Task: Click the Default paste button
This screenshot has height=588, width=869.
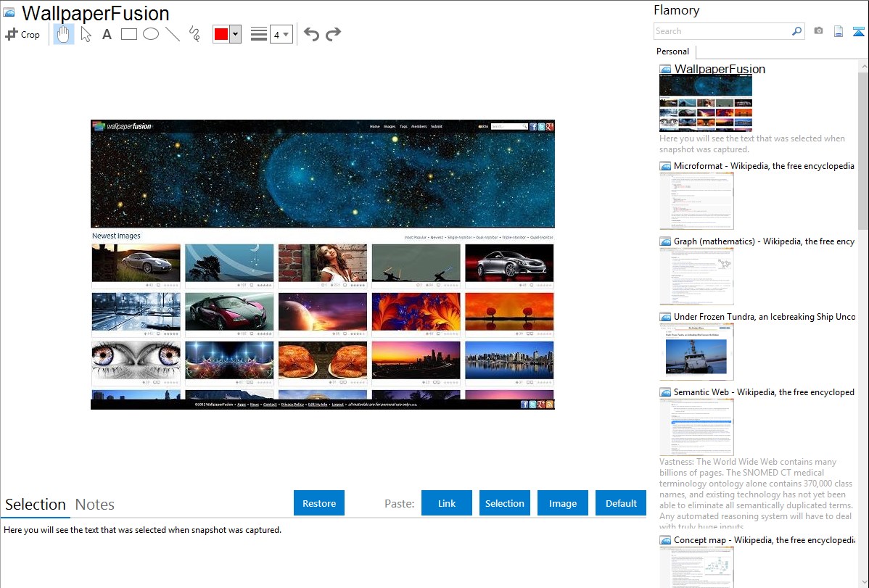Action: [x=621, y=503]
